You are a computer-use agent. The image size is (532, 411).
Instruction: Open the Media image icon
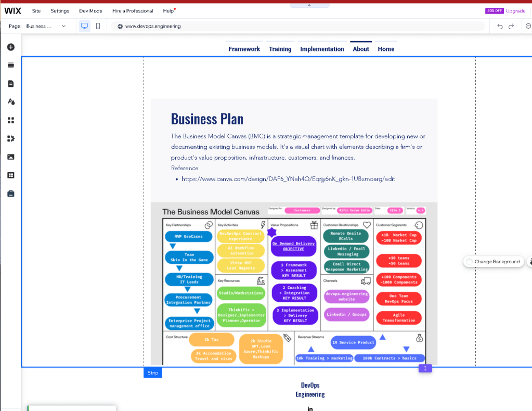coord(11,157)
